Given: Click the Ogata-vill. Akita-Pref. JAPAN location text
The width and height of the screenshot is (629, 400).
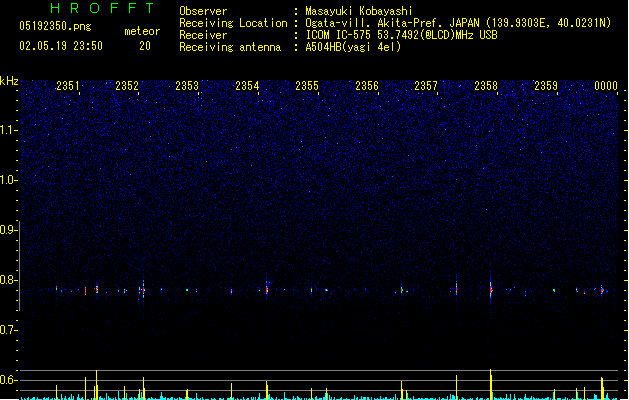Looking at the screenshot, I should pos(458,23).
